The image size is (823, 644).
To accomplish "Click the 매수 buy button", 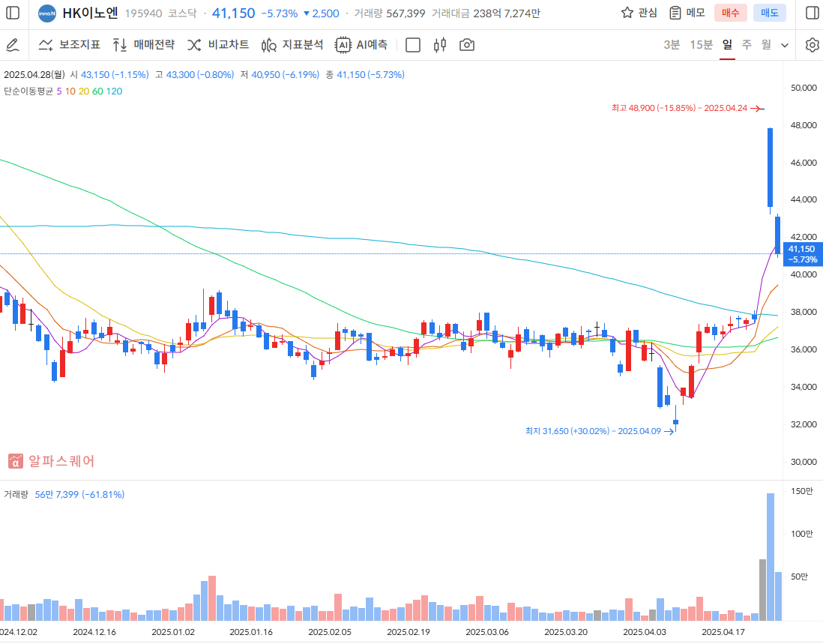I will pyautogui.click(x=731, y=13).
